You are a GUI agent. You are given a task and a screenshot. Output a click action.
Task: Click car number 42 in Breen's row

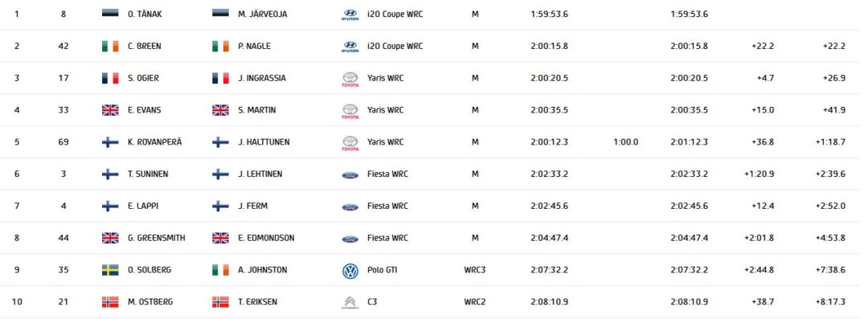[x=63, y=47]
